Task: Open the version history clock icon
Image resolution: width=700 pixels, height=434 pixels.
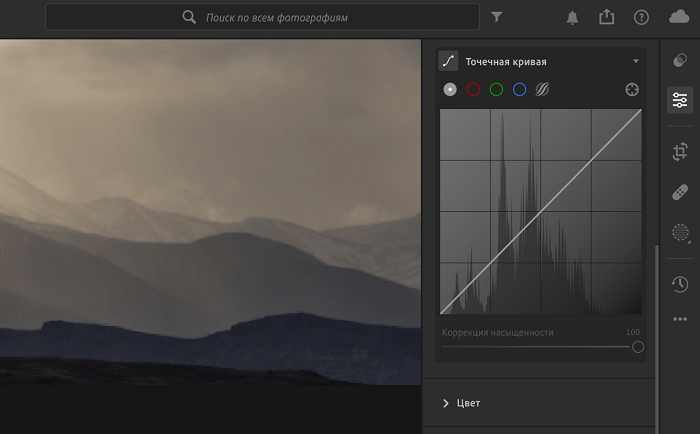Action: [680, 284]
